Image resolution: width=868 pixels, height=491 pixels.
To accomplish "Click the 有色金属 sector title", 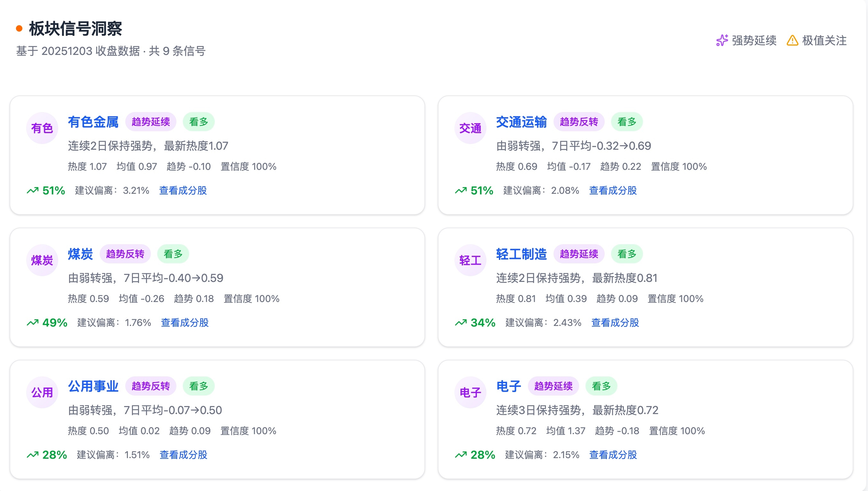I will 93,122.
